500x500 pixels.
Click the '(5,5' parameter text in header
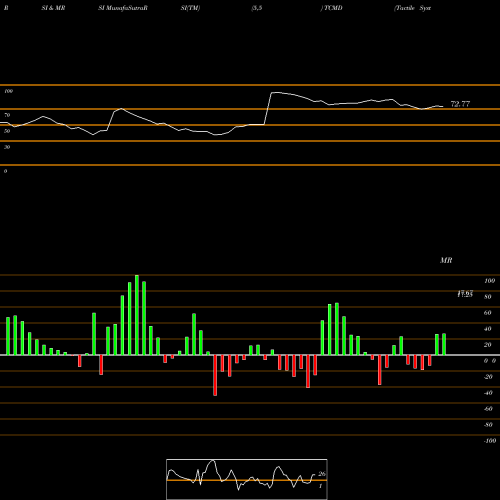pyautogui.click(x=257, y=8)
